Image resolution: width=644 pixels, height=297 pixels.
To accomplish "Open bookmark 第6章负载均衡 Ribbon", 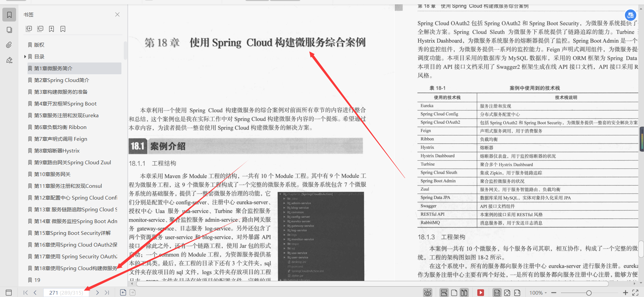I will coord(60,127).
